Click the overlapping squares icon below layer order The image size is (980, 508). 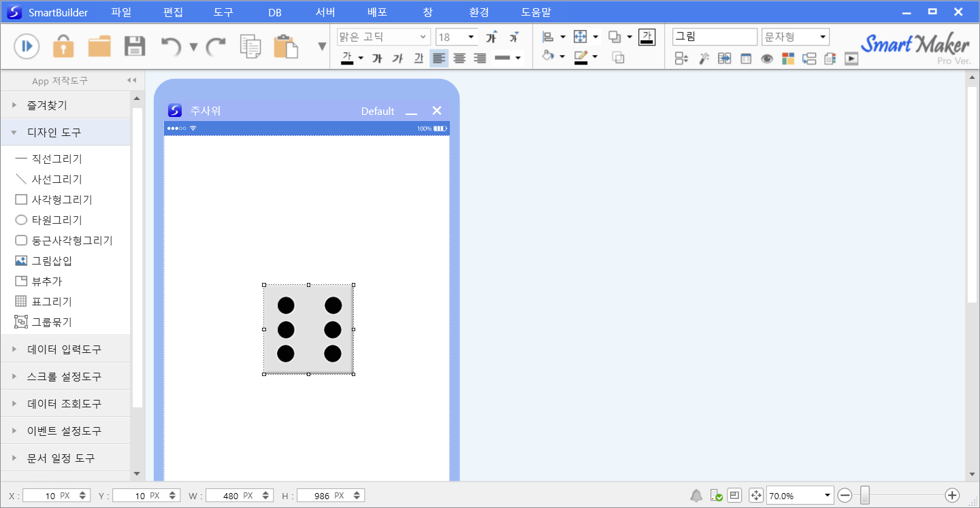click(x=618, y=58)
